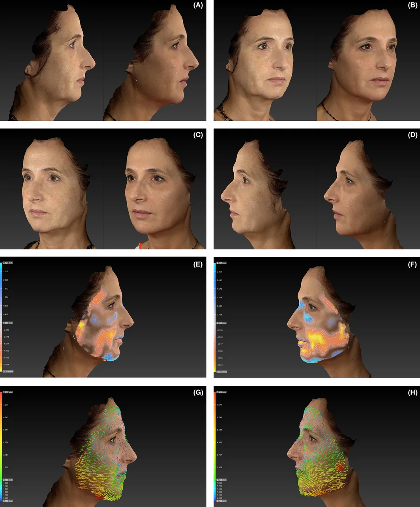Click the -2.373 mm minimum label in panel E

8,372
